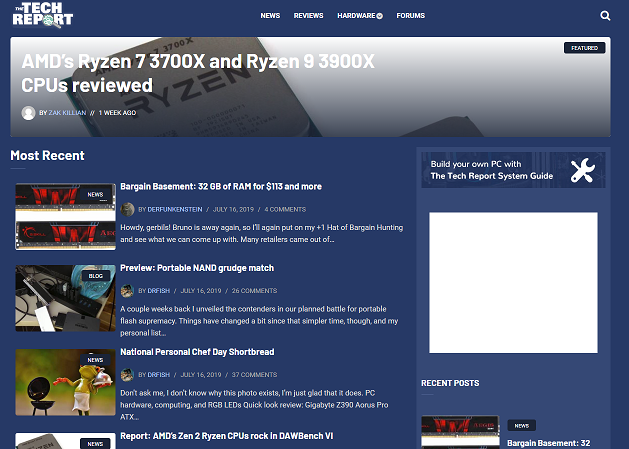Click News tag on DAWBench thumbnail

[x=95, y=444]
